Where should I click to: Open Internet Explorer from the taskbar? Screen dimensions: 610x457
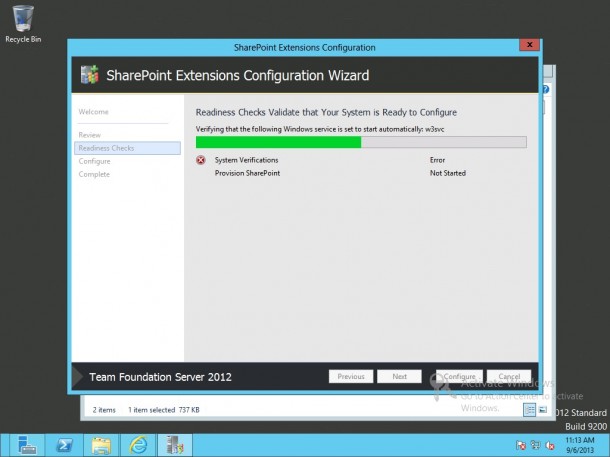(138, 445)
